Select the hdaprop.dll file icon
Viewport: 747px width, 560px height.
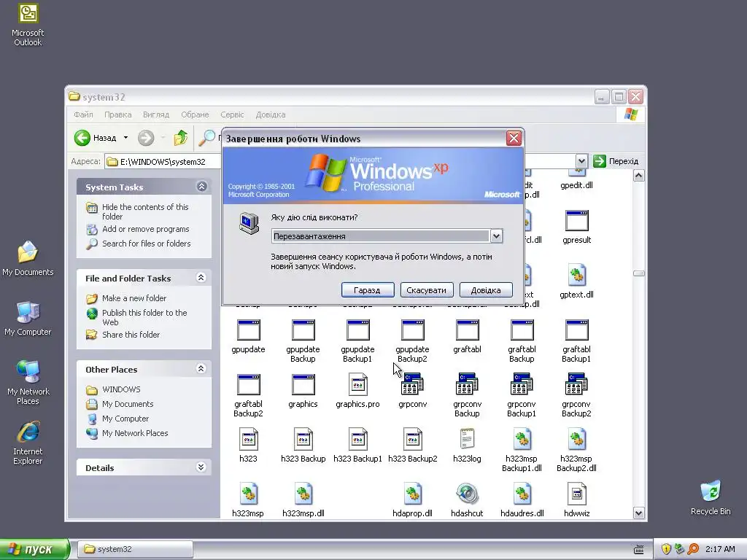pyautogui.click(x=413, y=494)
